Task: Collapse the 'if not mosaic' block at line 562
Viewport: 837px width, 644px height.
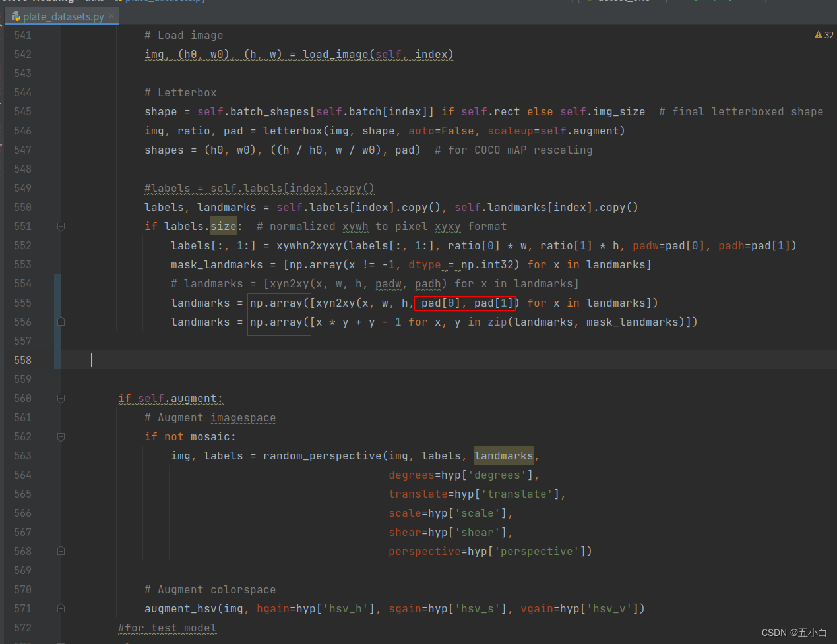Action: [61, 436]
